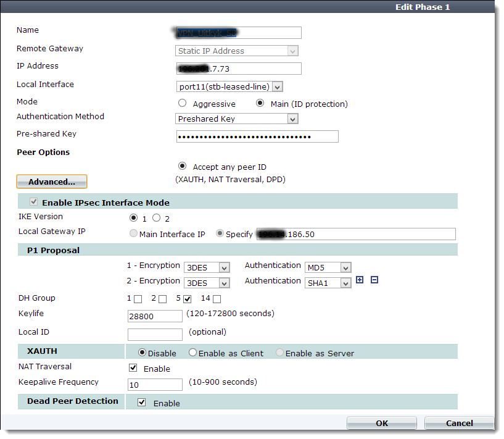Image resolution: width=504 pixels, height=439 pixels.
Task: Select Main (ID protection) mode
Action: pyautogui.click(x=260, y=103)
